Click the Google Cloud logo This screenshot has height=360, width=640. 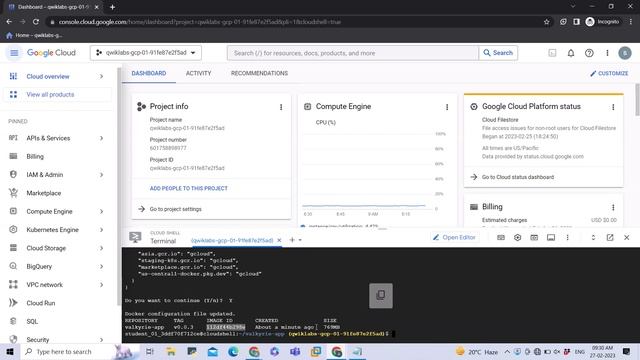click(51, 53)
